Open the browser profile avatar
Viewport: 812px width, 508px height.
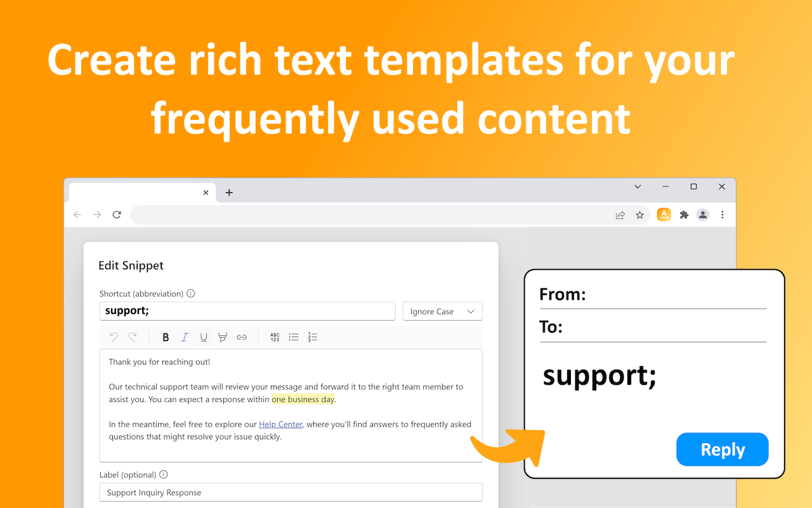coord(703,215)
